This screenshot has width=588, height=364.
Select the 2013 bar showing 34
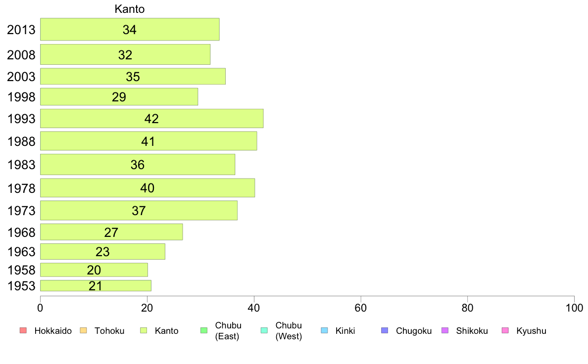tap(130, 29)
